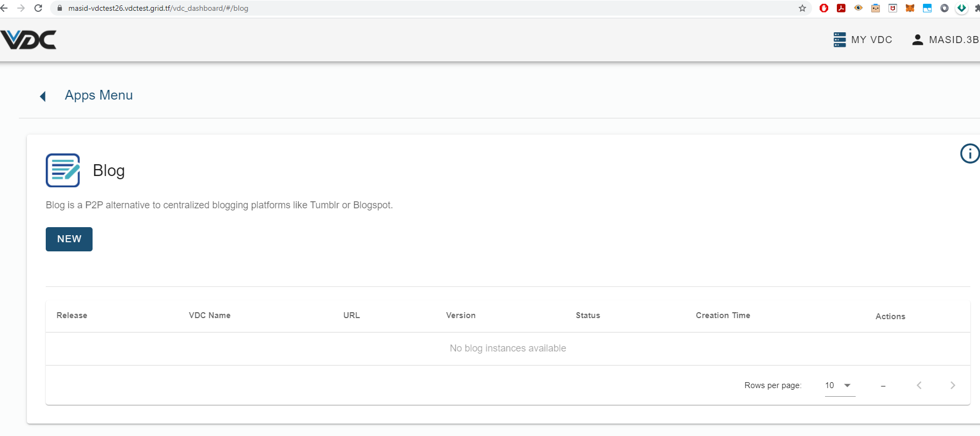Open the MASID.3B user account menu
The width and height of the screenshot is (980, 436).
pos(946,40)
